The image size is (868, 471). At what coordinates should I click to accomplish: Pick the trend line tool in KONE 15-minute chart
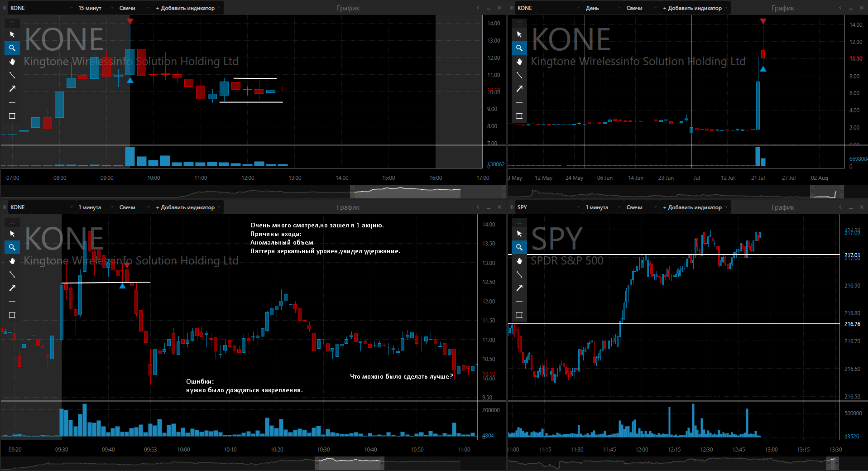[12, 75]
